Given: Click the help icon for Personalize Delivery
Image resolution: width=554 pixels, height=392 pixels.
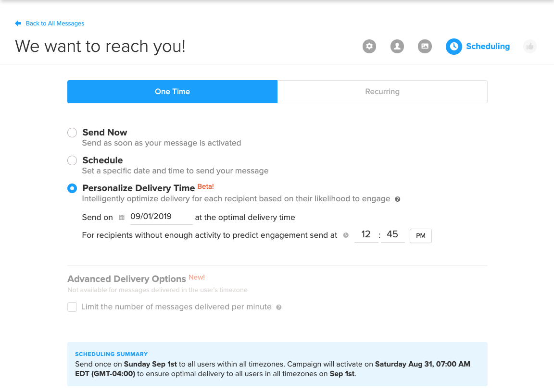Looking at the screenshot, I should [x=398, y=199].
